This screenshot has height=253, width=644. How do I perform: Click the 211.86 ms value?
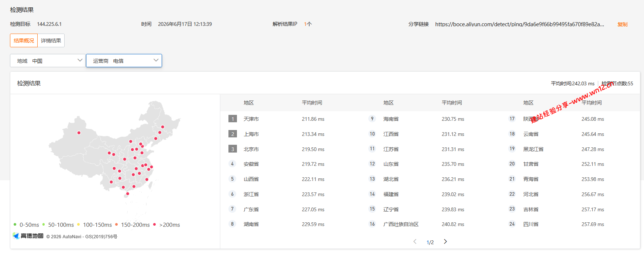click(313, 119)
